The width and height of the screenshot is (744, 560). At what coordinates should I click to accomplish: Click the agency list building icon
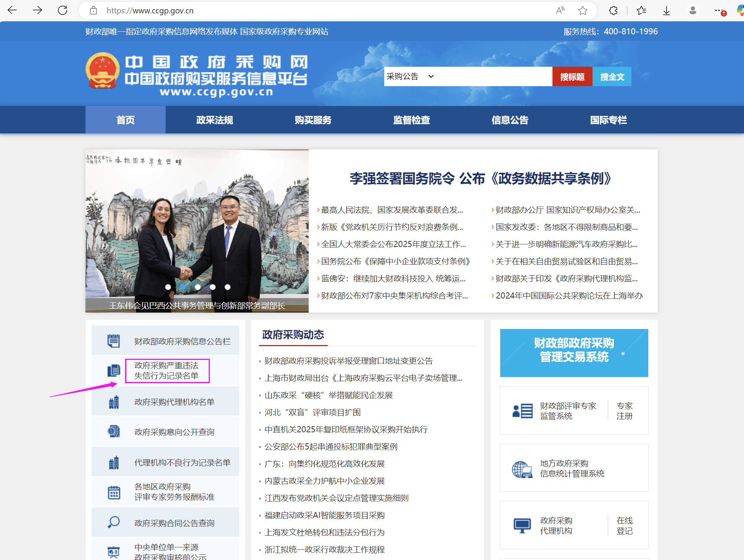click(114, 402)
